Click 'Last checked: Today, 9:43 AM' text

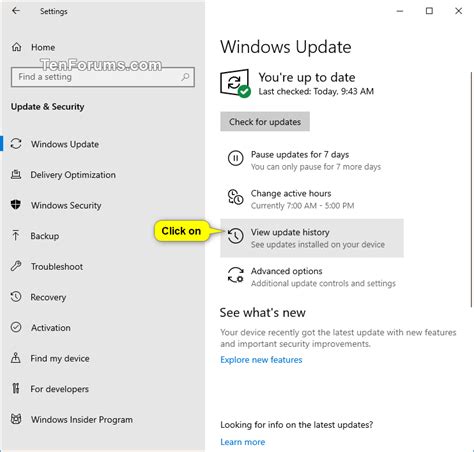316,91
